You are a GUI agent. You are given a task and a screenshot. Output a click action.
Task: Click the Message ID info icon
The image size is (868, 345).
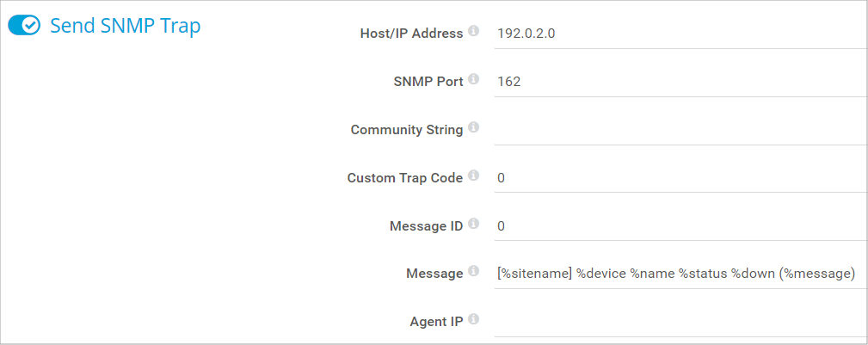[473, 225]
